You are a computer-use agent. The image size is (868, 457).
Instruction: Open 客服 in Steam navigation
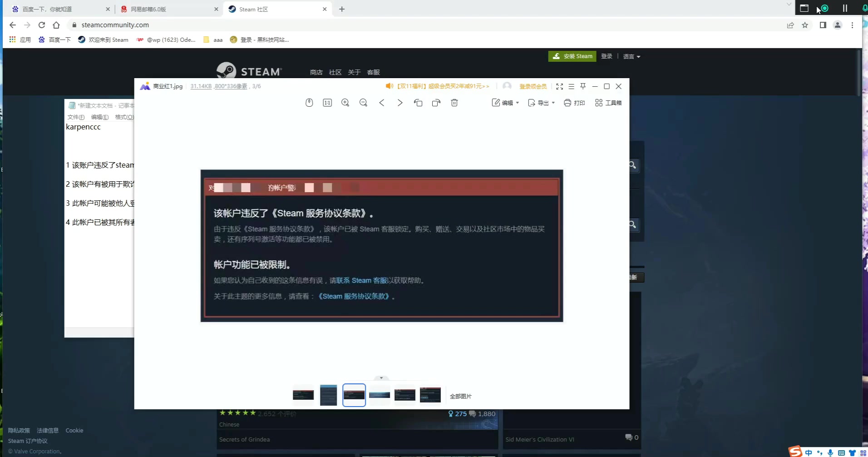[373, 72]
